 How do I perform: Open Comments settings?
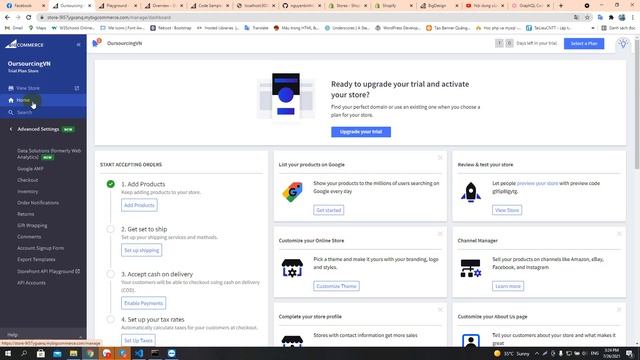click(x=29, y=237)
